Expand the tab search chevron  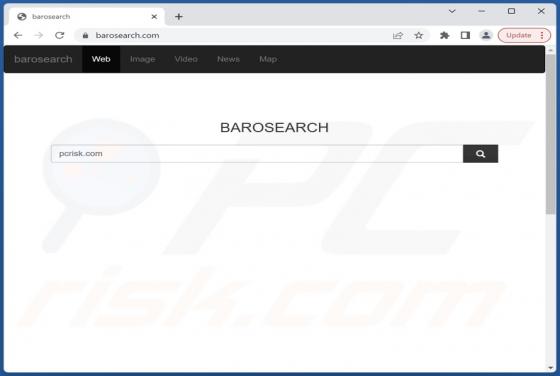coord(452,11)
